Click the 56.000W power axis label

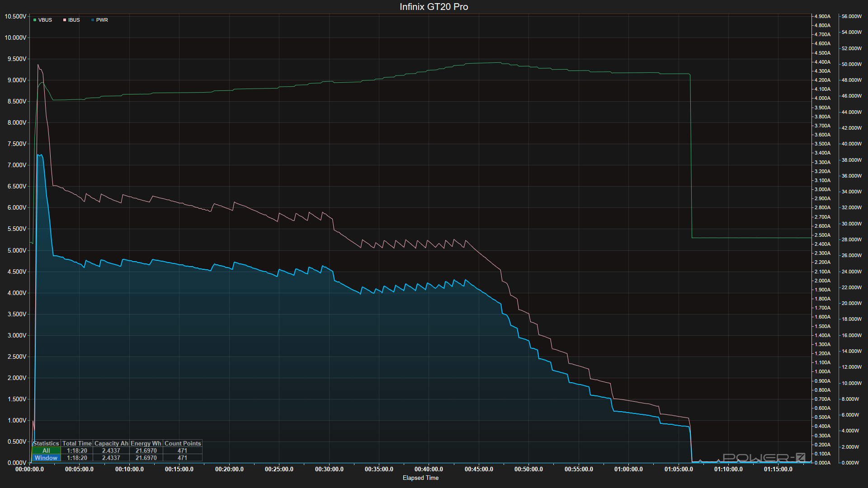851,16
